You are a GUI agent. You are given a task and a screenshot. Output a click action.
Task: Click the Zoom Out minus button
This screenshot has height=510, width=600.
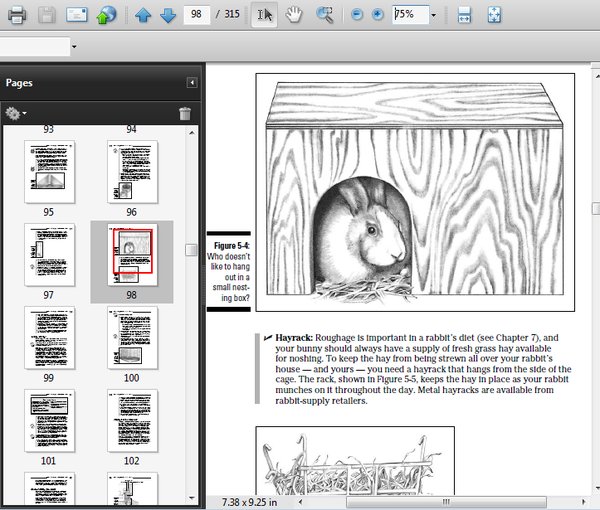(x=358, y=15)
